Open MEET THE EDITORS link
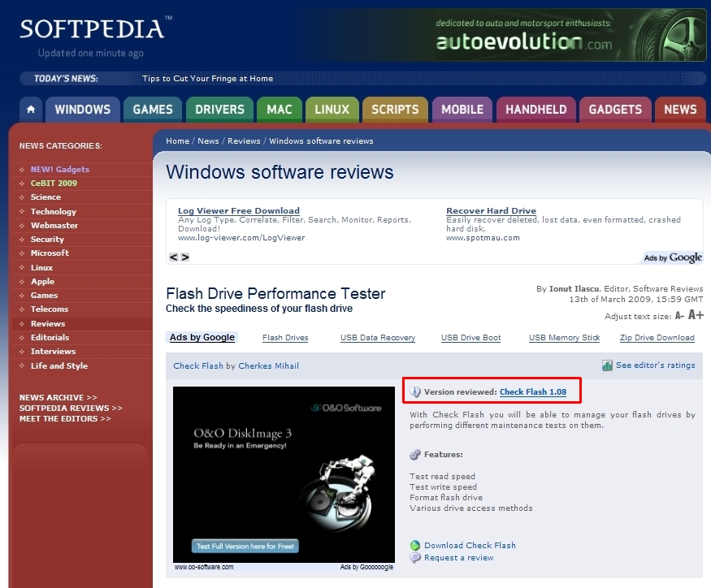 click(x=65, y=419)
